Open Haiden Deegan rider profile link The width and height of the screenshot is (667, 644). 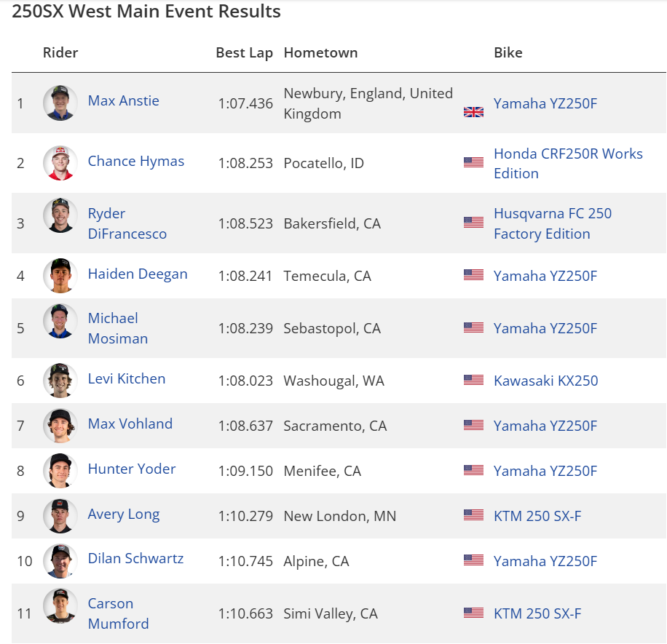[x=138, y=274]
